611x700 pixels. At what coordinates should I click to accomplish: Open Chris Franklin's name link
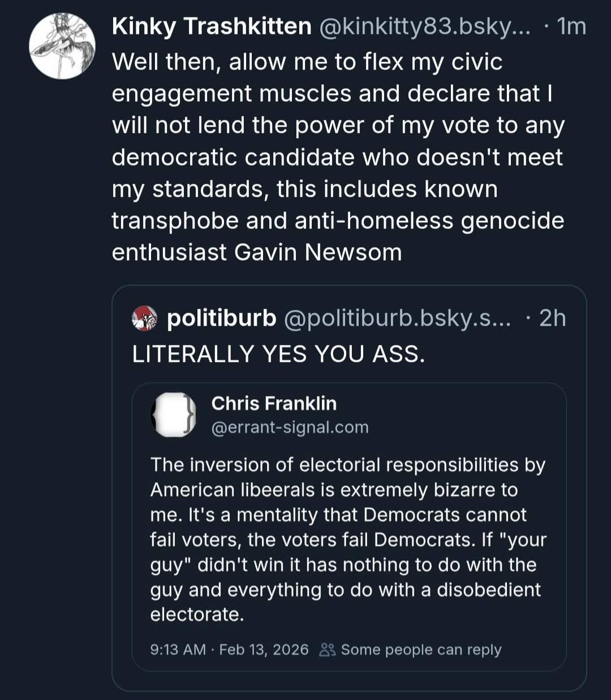pos(274,404)
